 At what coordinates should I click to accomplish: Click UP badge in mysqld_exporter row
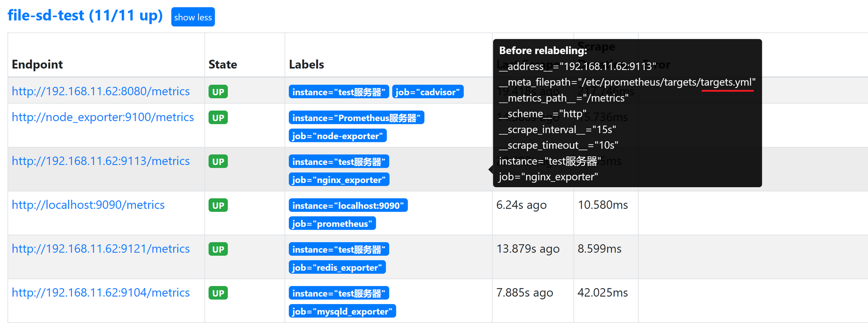(218, 293)
